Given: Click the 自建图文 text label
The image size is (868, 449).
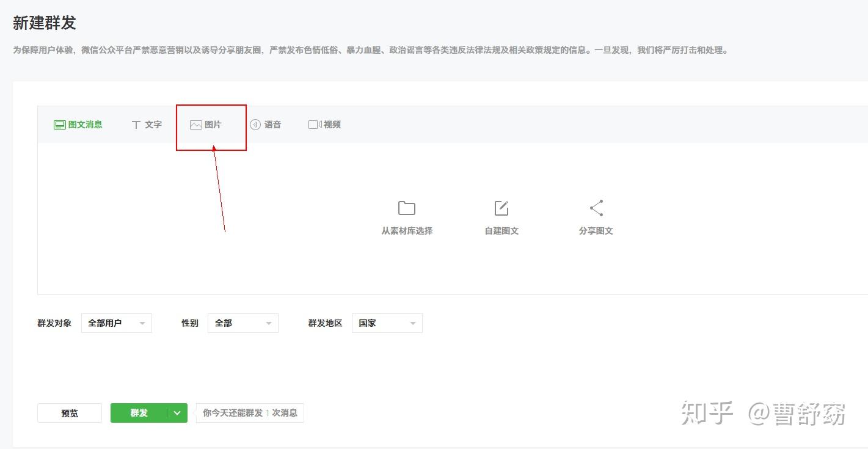Looking at the screenshot, I should [501, 231].
